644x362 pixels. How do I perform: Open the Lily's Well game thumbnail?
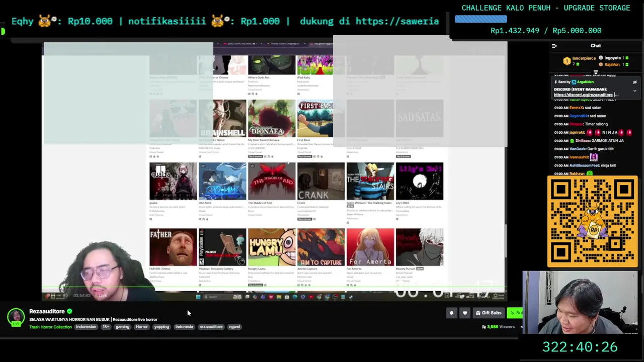[419, 181]
